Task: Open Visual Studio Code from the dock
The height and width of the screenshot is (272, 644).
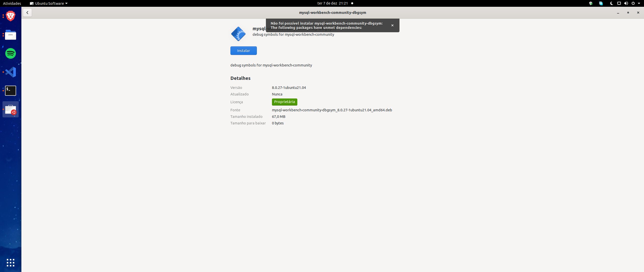Action: (x=11, y=72)
